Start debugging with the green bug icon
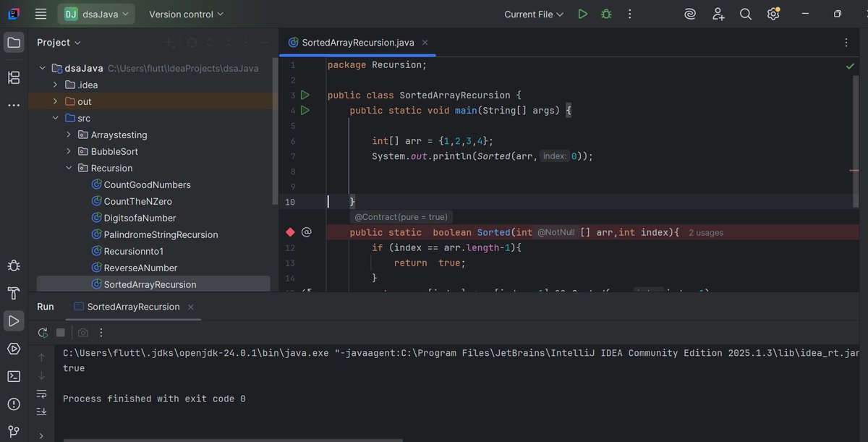 606,13
